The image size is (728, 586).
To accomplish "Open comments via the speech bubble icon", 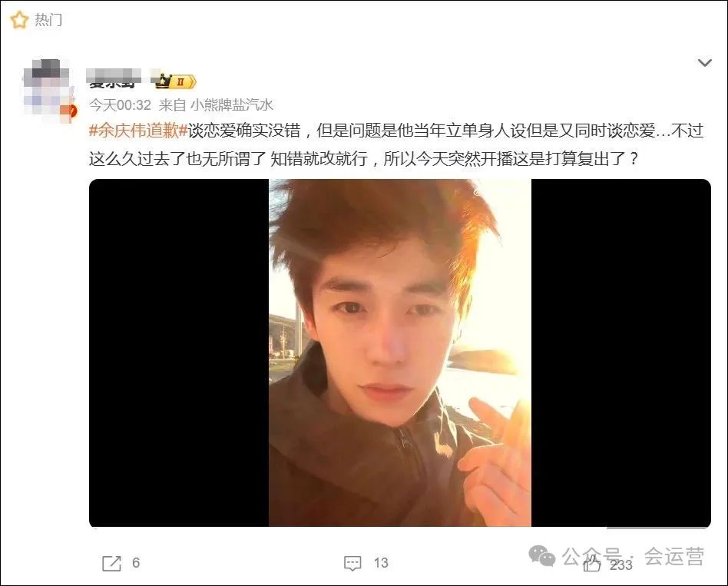I will tap(352, 563).
